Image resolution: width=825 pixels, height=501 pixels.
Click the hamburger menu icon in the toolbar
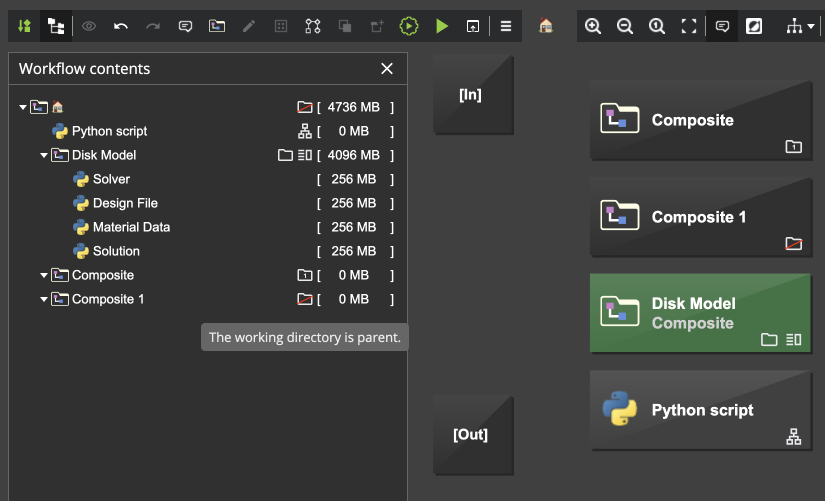[506, 26]
